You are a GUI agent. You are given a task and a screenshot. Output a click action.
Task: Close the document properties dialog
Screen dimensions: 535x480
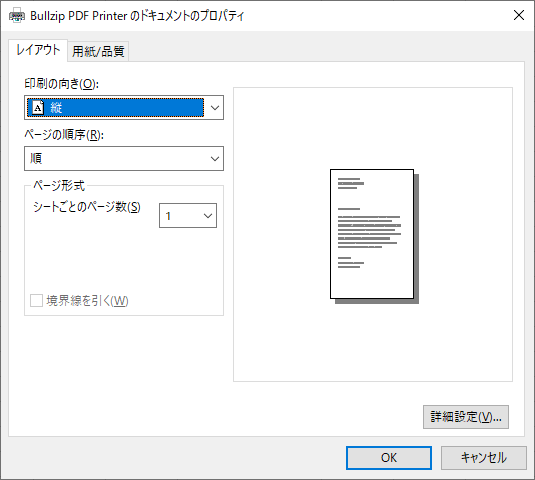[519, 15]
